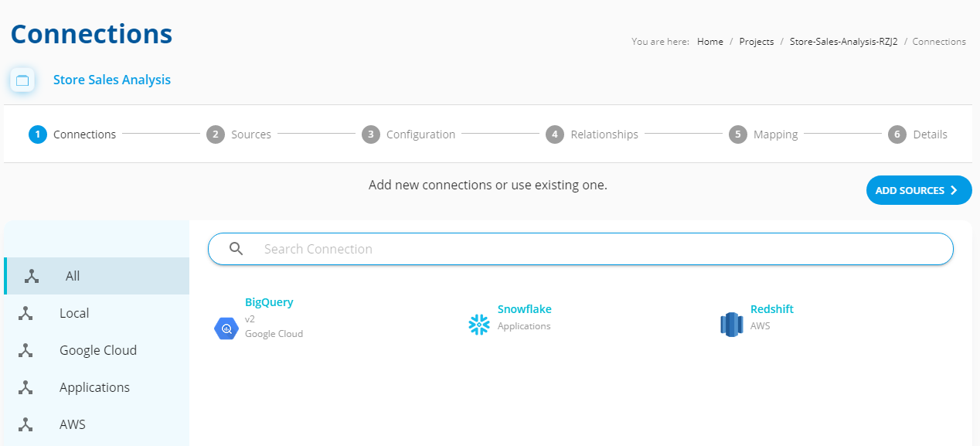Open the Redshift connection link

tap(772, 309)
